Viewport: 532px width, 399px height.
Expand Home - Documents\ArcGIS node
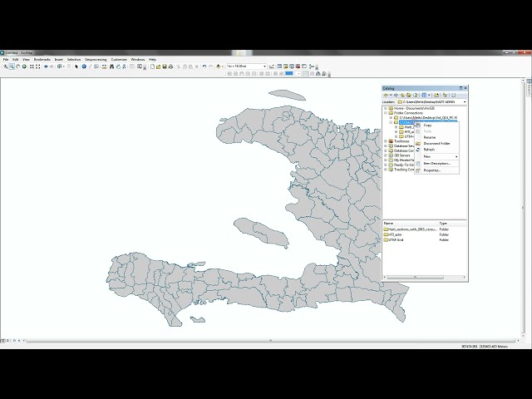point(386,108)
